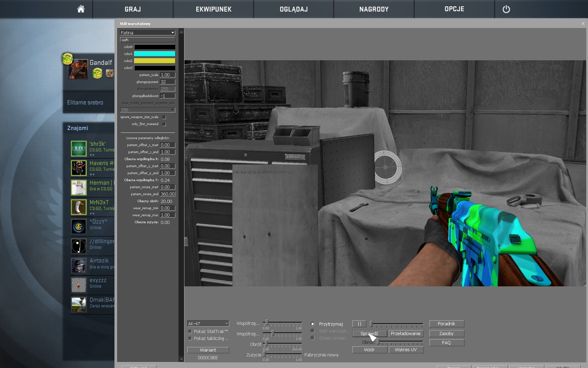Viewport: 588px width, 368px height.
Task: Open exyzzz friend avatar
Action: (x=79, y=285)
